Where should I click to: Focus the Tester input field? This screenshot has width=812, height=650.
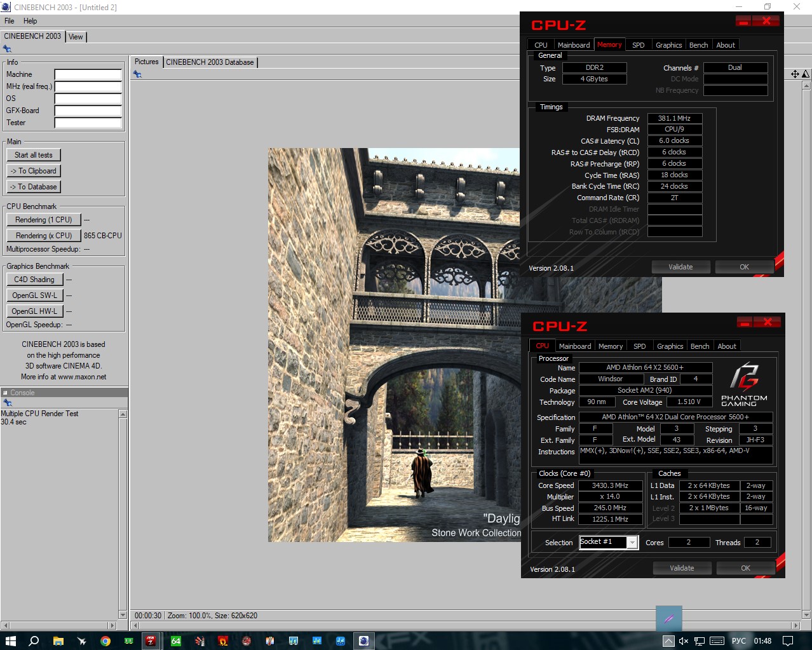[x=88, y=123]
